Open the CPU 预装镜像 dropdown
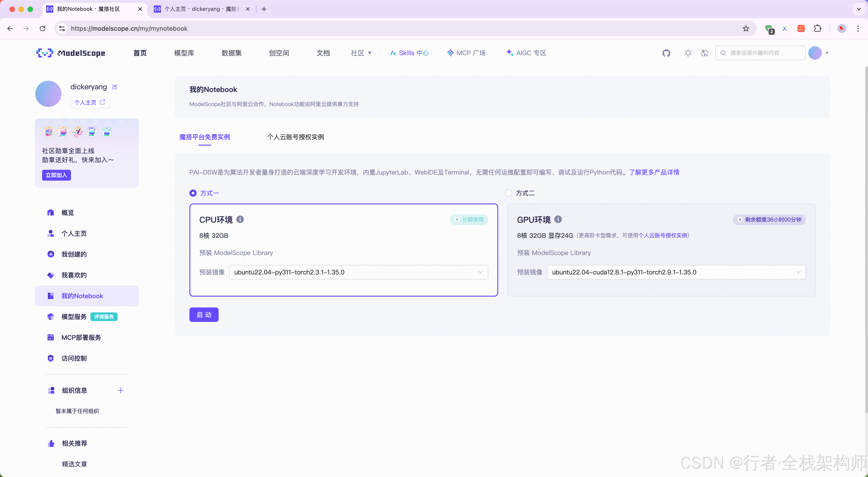Image resolution: width=868 pixels, height=477 pixels. 359,272
